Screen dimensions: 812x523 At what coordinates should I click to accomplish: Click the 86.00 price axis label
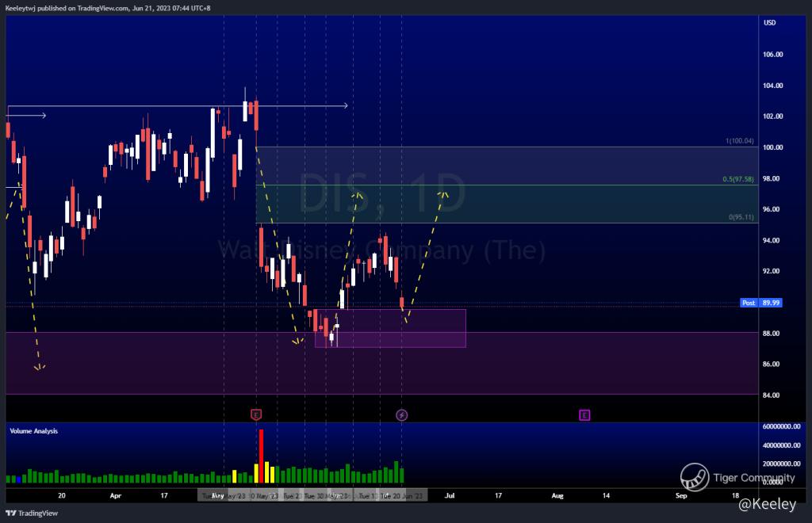coord(771,365)
